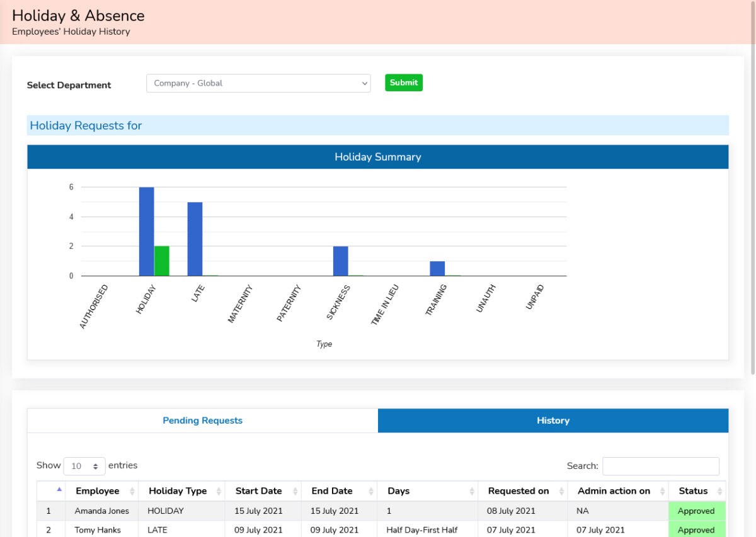756x537 pixels.
Task: Click the green Submit button
Action: (x=404, y=82)
